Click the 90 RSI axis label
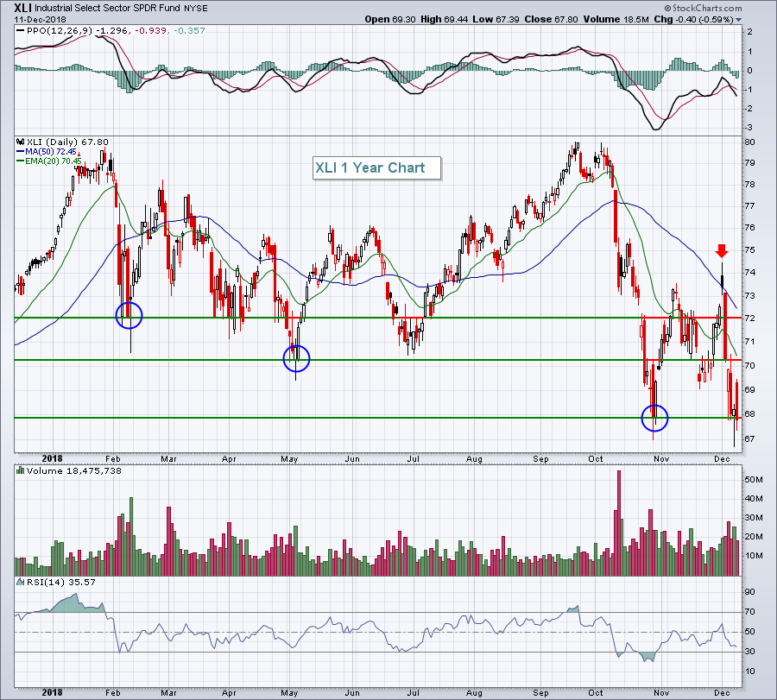777x700 pixels. click(750, 592)
